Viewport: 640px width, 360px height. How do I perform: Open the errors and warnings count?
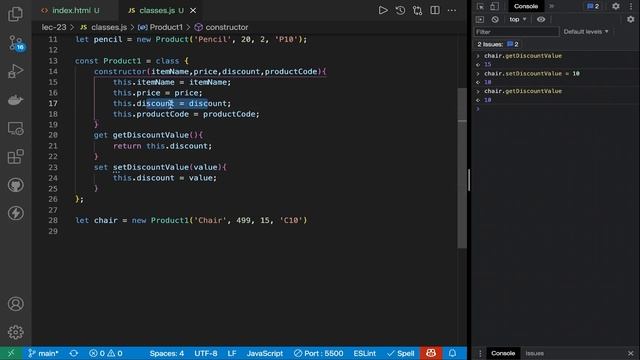pos(106,353)
